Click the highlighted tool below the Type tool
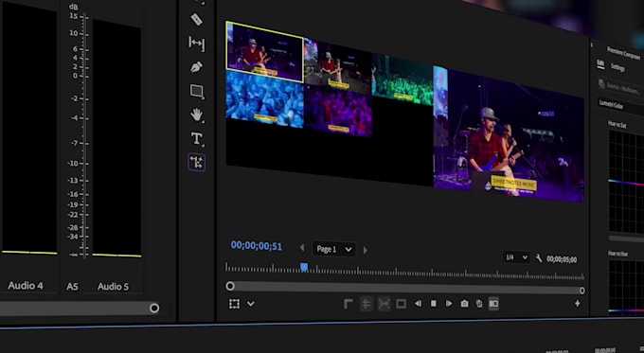Viewport: 644px width, 353px height. [x=197, y=163]
